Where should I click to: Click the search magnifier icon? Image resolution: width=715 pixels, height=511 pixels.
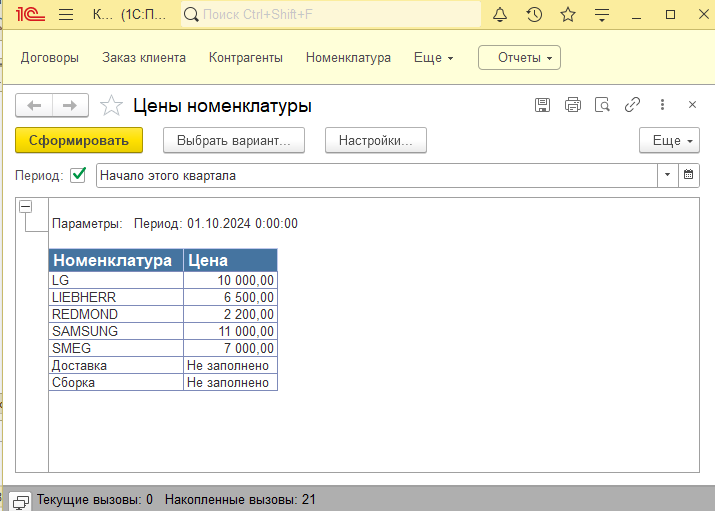click(x=191, y=15)
